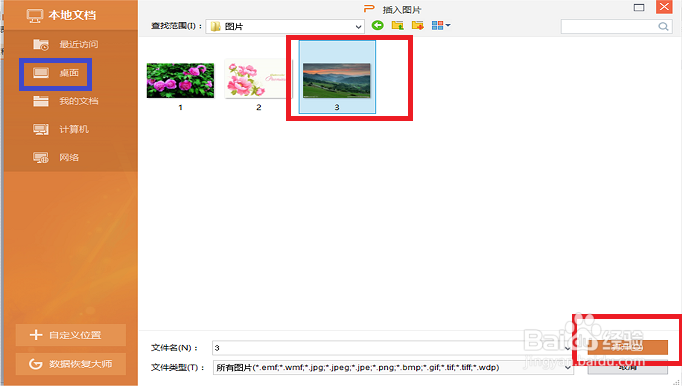Click the 自定义位置 button
This screenshot has height=386, width=682.
point(71,335)
